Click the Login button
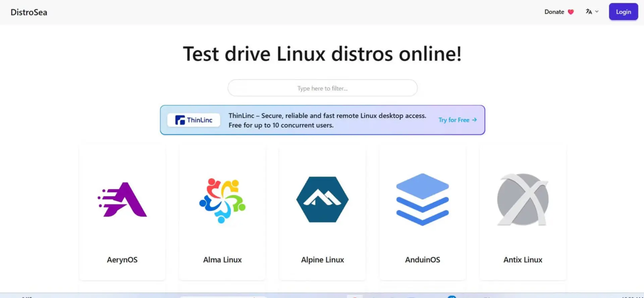Viewport: 644px width, 298px height. click(x=624, y=12)
